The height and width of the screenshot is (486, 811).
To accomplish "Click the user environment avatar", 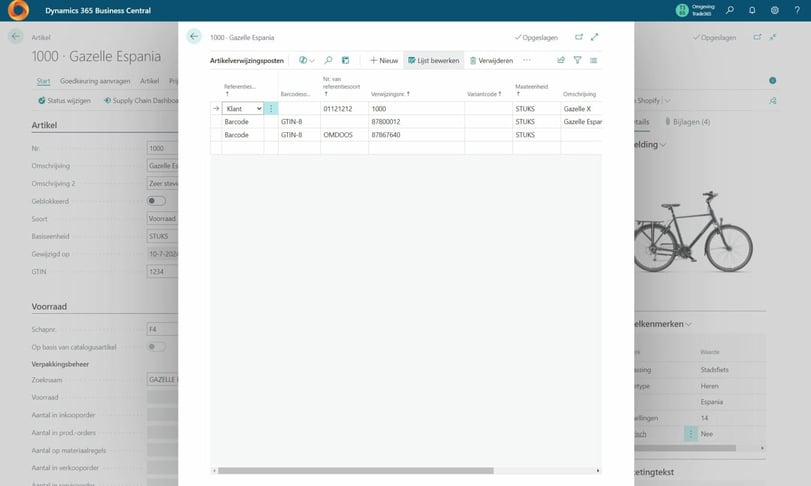I will click(x=682, y=10).
